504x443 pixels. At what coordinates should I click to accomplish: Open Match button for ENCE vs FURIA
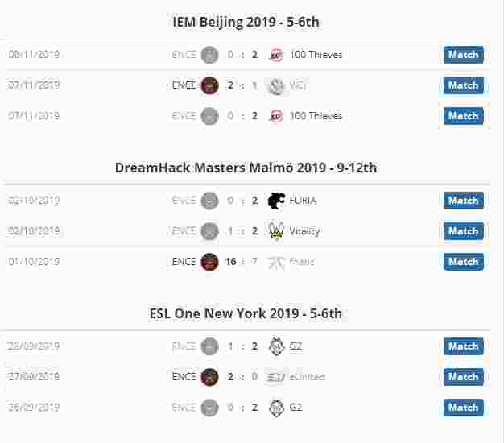pos(464,201)
